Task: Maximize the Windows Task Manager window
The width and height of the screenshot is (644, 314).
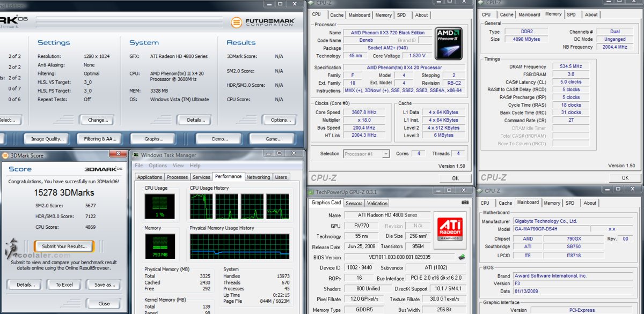Action: pyautogui.click(x=280, y=154)
